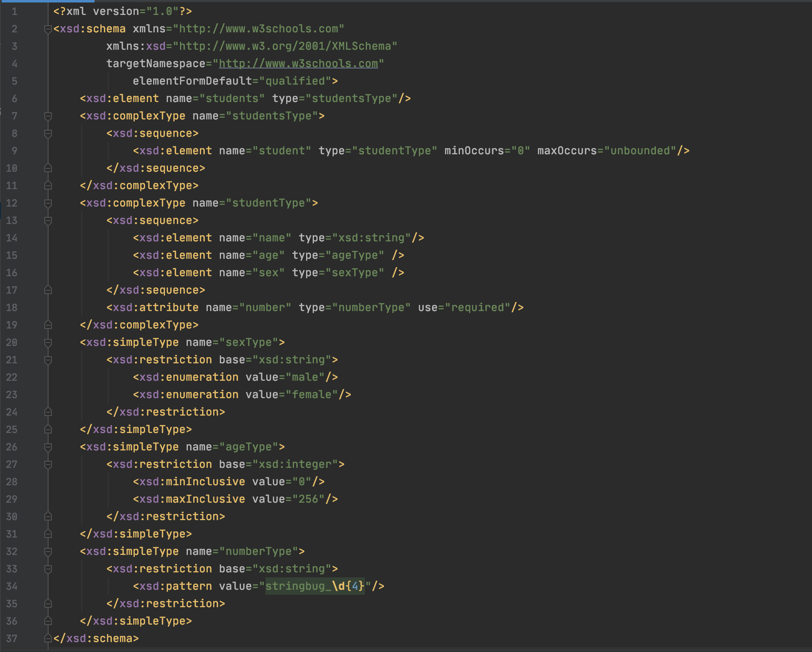The width and height of the screenshot is (812, 652).
Task: Click the minInclusive value "0"
Action: (x=302, y=482)
